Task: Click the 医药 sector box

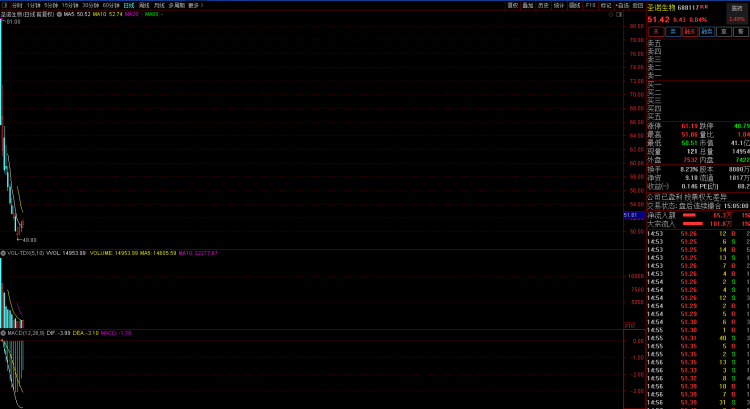Action: pos(737,14)
